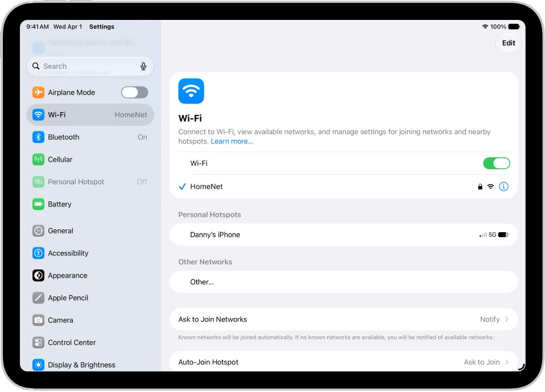The width and height of the screenshot is (545, 392).
Task: Open HomeNet info (i) button
Action: click(503, 187)
